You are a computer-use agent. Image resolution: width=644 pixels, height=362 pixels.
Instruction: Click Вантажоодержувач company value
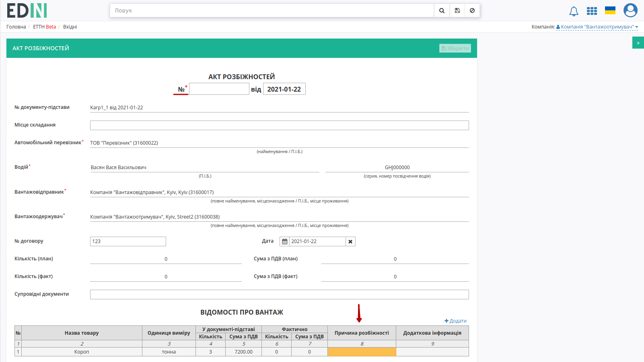(x=155, y=217)
